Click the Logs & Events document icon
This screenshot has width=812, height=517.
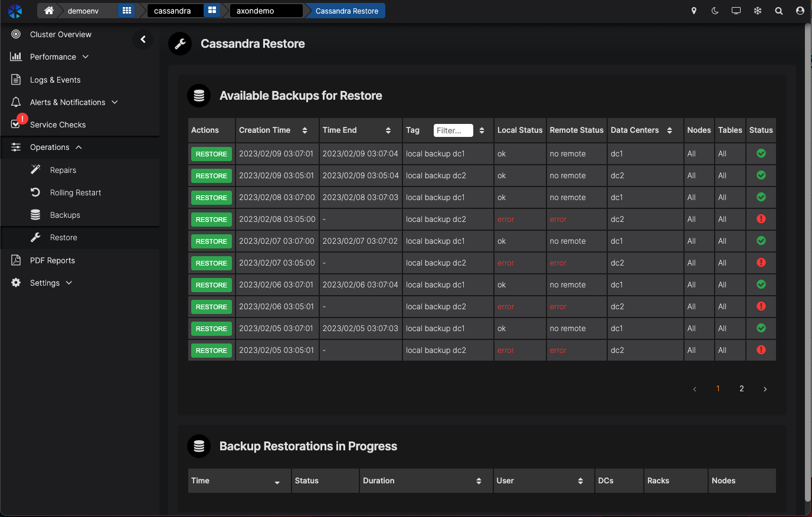coord(16,80)
